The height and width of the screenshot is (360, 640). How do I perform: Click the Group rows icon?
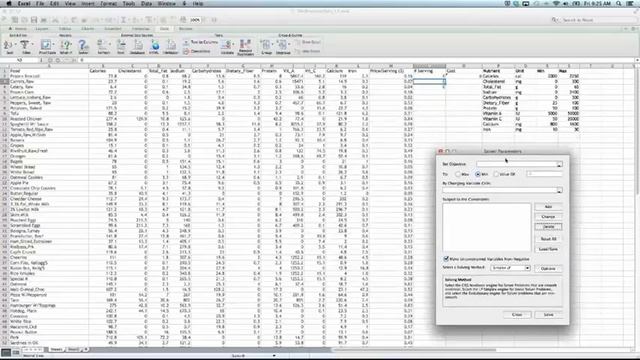266,45
